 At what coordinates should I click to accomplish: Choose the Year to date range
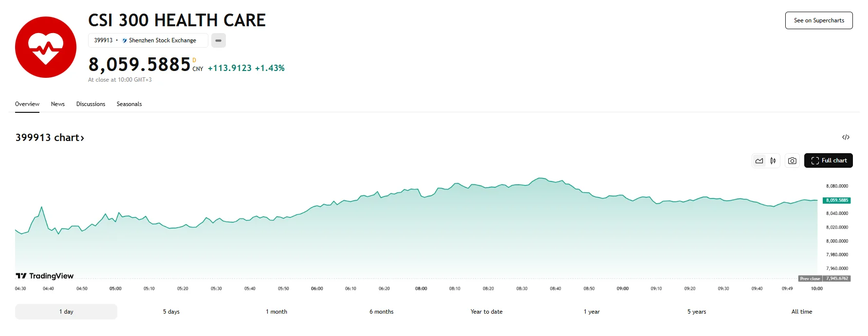(486, 312)
